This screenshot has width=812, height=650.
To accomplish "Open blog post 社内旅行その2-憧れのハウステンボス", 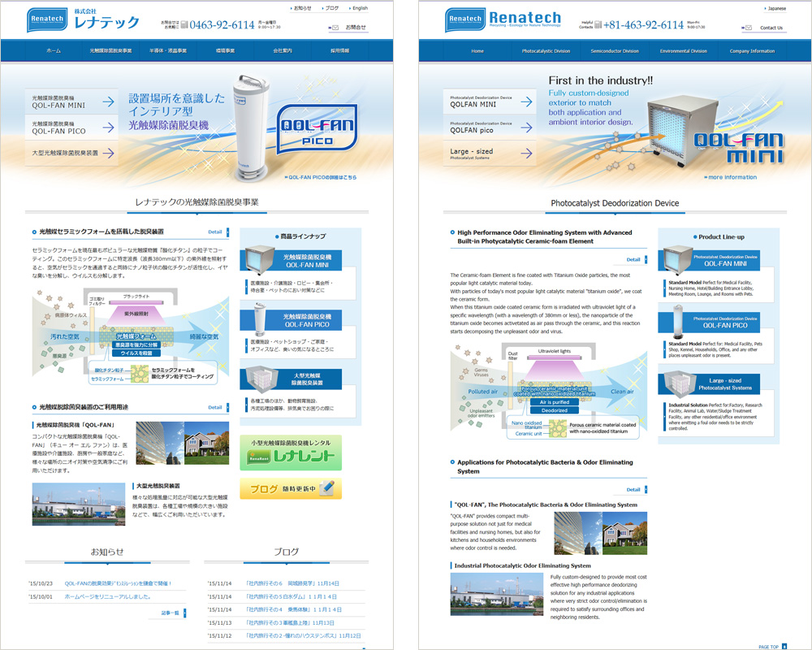I will (x=304, y=635).
